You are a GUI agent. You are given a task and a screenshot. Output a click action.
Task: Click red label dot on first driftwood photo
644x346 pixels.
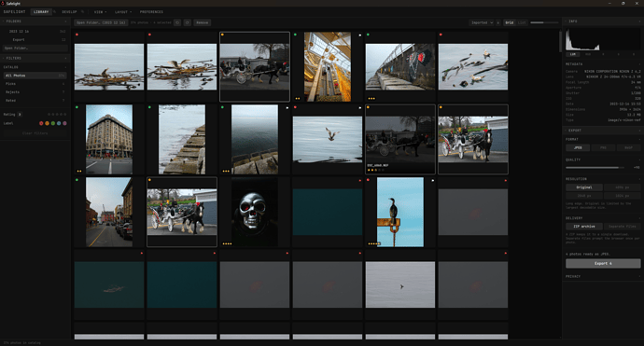77,35
